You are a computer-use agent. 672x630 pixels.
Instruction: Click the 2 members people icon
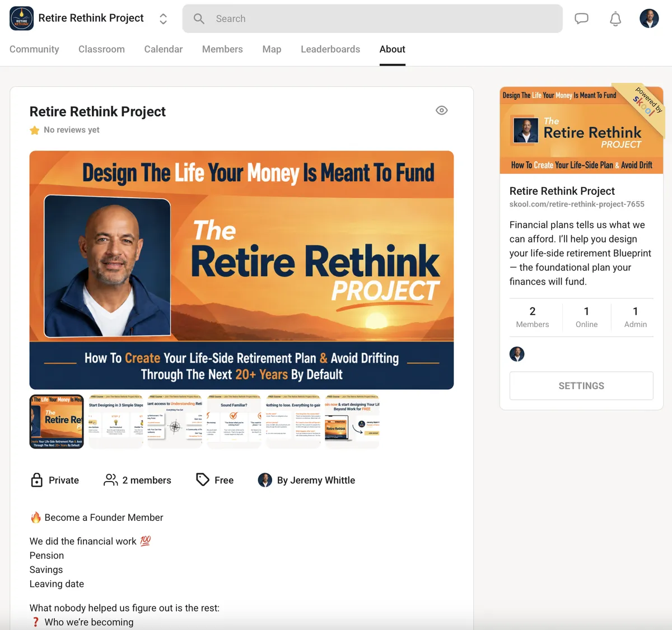pyautogui.click(x=111, y=480)
